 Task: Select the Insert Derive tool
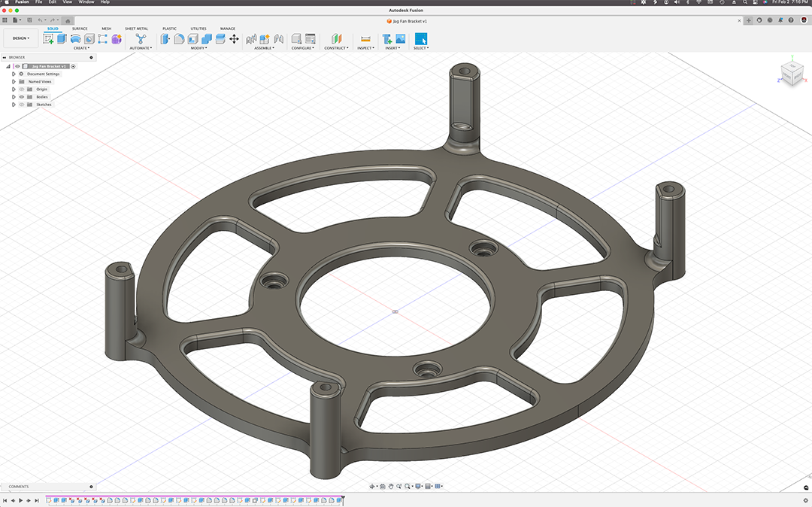(x=387, y=39)
